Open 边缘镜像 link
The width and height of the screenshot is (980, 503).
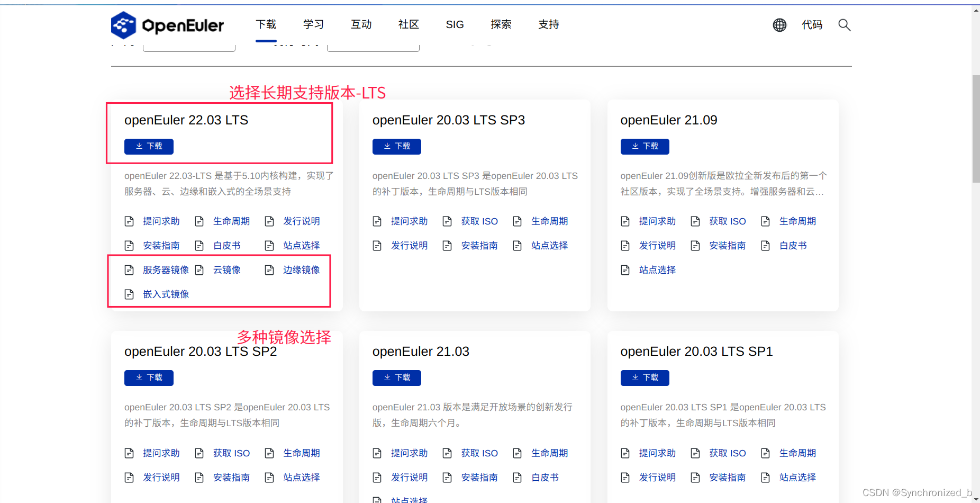302,270
